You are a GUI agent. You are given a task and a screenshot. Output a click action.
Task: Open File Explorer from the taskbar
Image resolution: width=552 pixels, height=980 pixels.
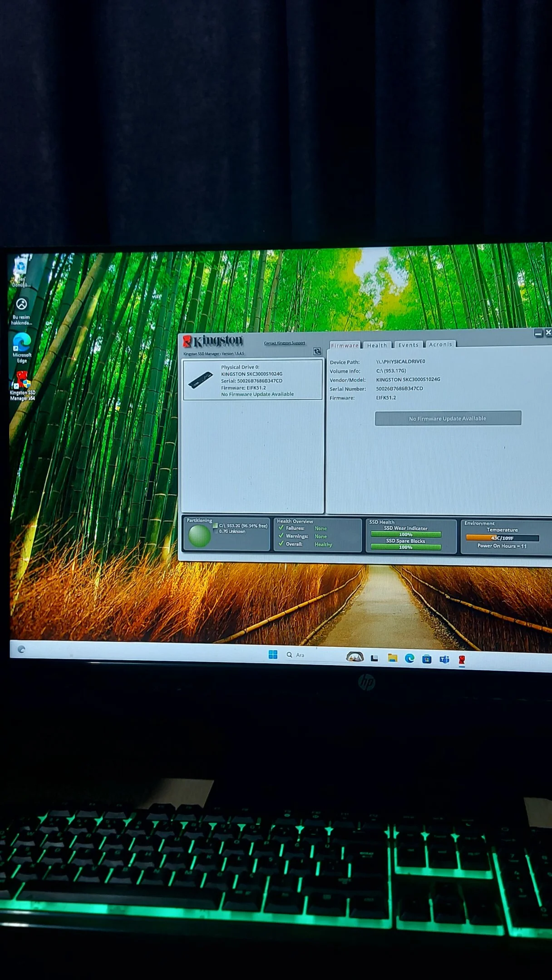click(392, 658)
